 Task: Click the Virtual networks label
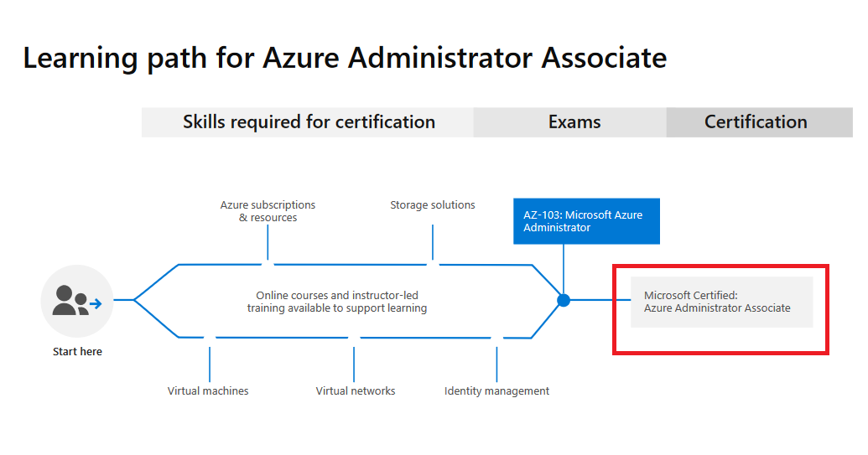[356, 390]
